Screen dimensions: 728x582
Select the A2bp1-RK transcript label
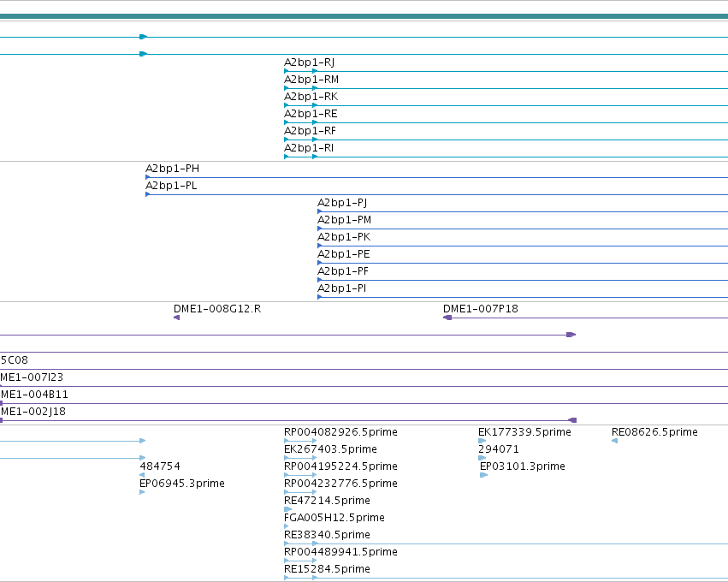(311, 97)
